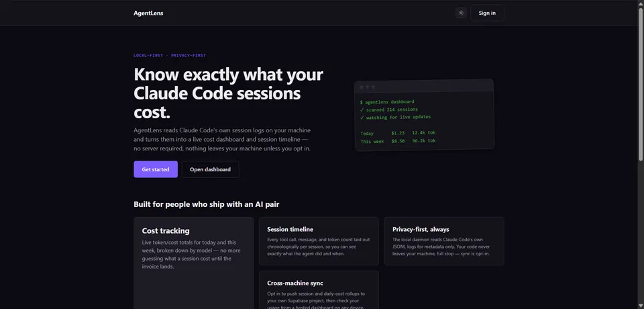Click the Sign in button
The width and height of the screenshot is (644, 309).
(487, 13)
